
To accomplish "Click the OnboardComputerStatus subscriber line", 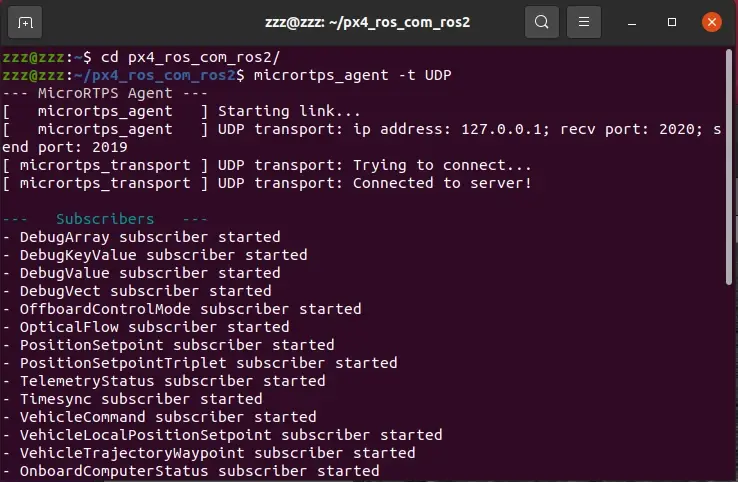I will pyautogui.click(x=191, y=471).
